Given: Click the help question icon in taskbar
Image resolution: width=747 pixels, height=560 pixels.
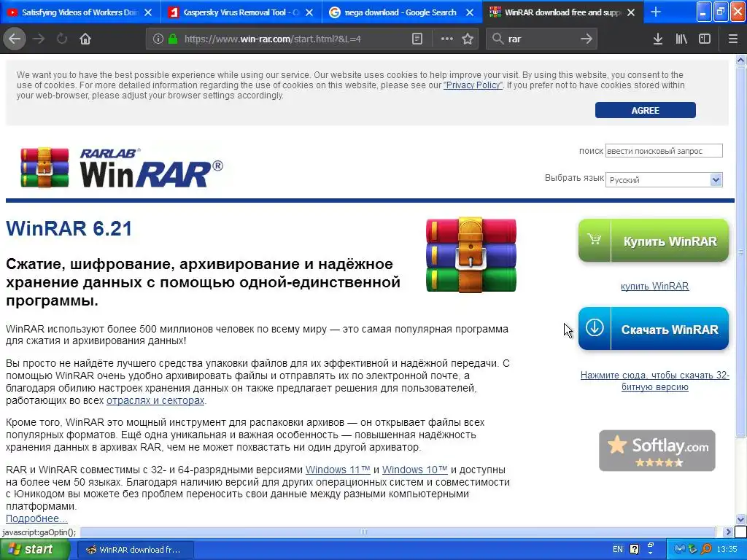Looking at the screenshot, I should click(x=634, y=549).
